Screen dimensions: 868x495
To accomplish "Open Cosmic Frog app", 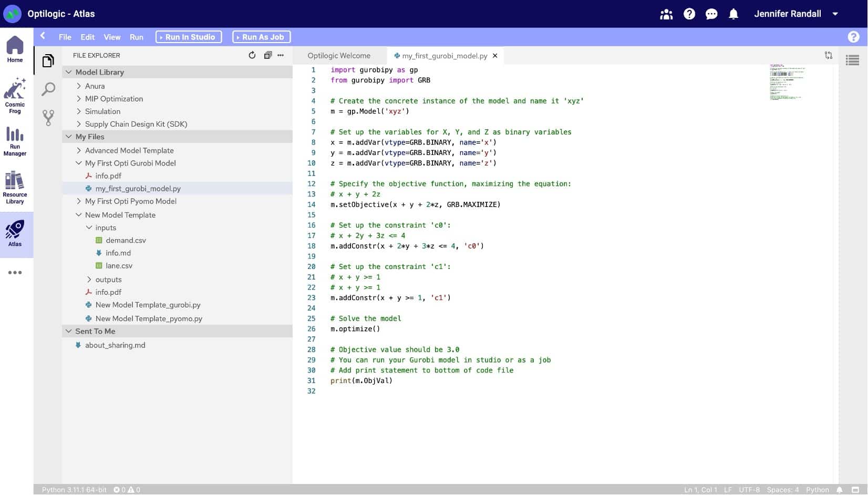I will pyautogui.click(x=15, y=95).
